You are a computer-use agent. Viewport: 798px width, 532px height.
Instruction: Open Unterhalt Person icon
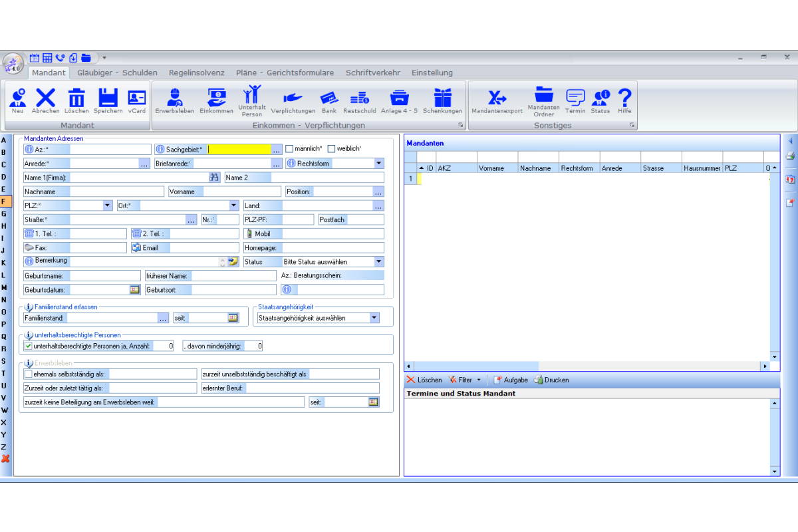click(x=252, y=101)
